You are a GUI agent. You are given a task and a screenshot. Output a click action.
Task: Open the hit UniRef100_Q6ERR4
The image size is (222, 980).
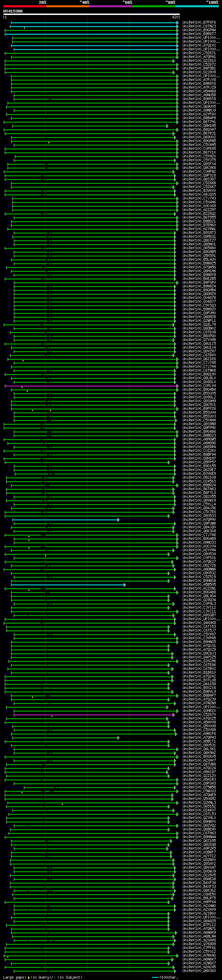[x=199, y=447]
